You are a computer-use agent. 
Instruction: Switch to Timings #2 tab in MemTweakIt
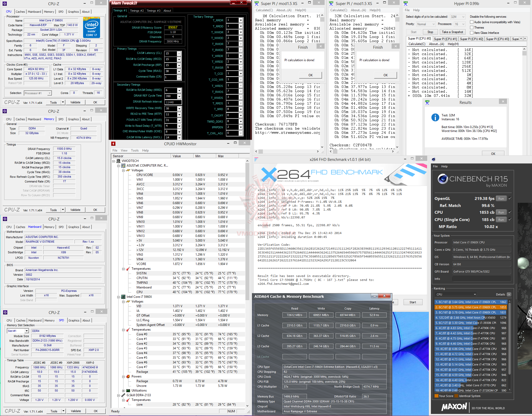pos(137,11)
